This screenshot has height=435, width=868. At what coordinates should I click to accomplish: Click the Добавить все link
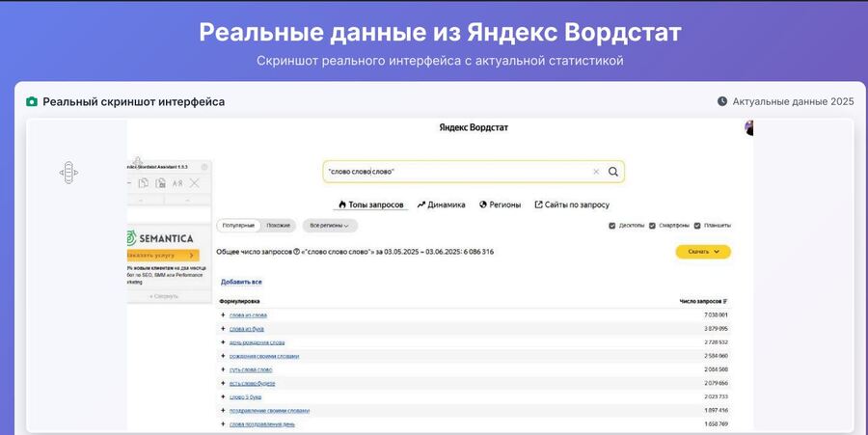click(x=241, y=282)
